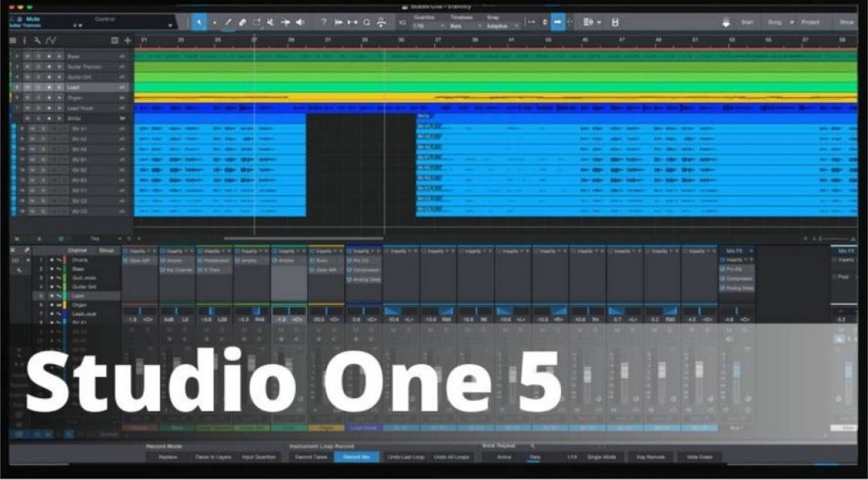Open the Song dropdown arrow

click(791, 23)
